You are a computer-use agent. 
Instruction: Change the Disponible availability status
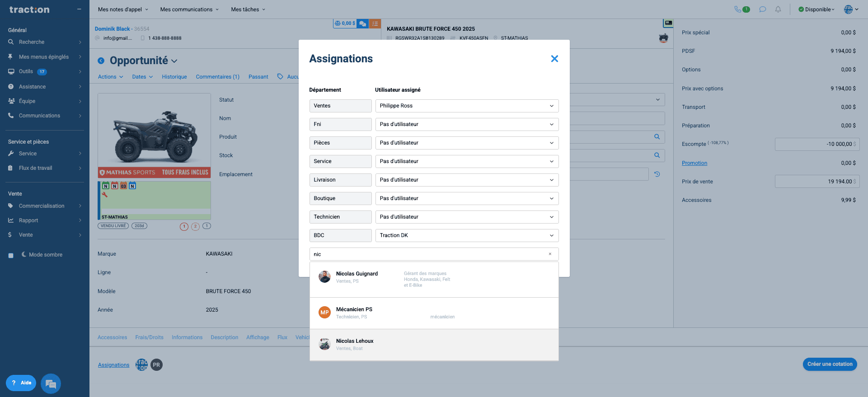(x=816, y=9)
